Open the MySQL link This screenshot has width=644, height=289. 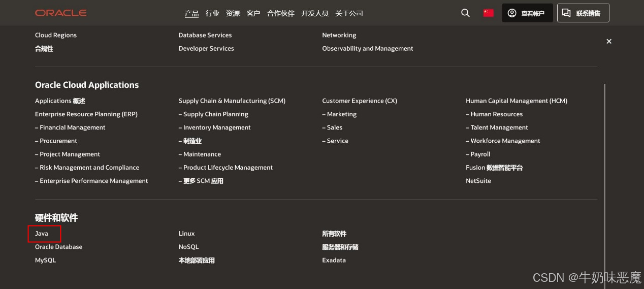pyautogui.click(x=45, y=260)
